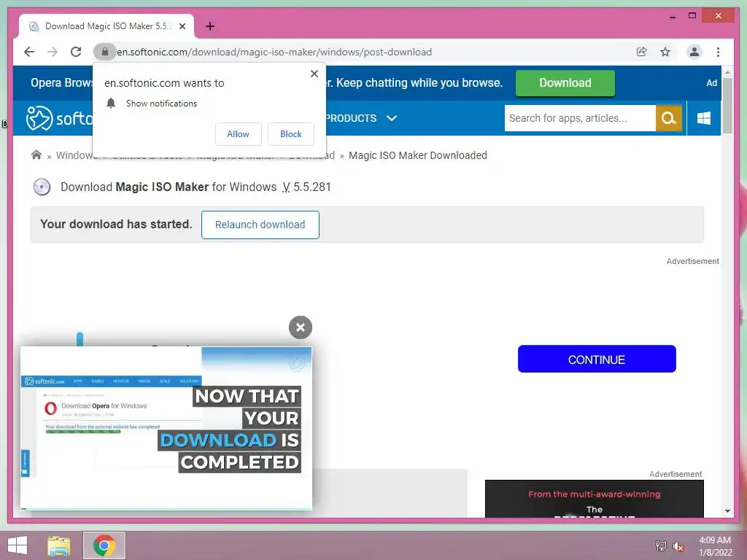747x560 pixels.
Task: Open a new tab with the plus button
Action: tap(210, 26)
